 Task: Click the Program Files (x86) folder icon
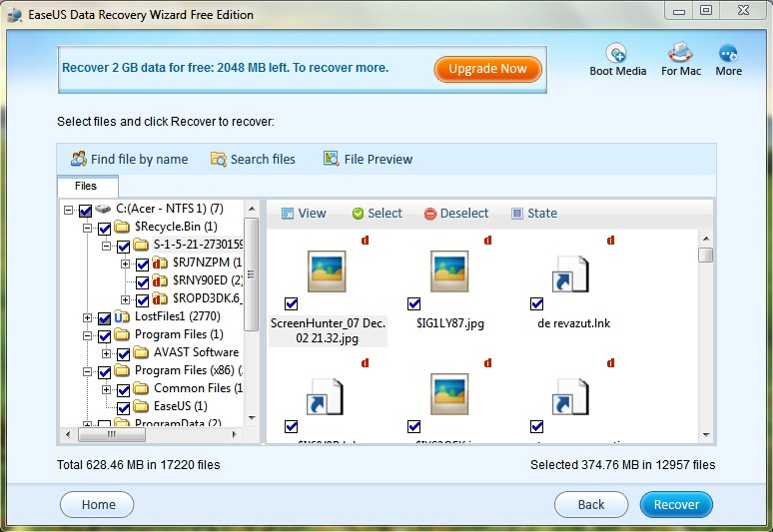click(x=122, y=370)
